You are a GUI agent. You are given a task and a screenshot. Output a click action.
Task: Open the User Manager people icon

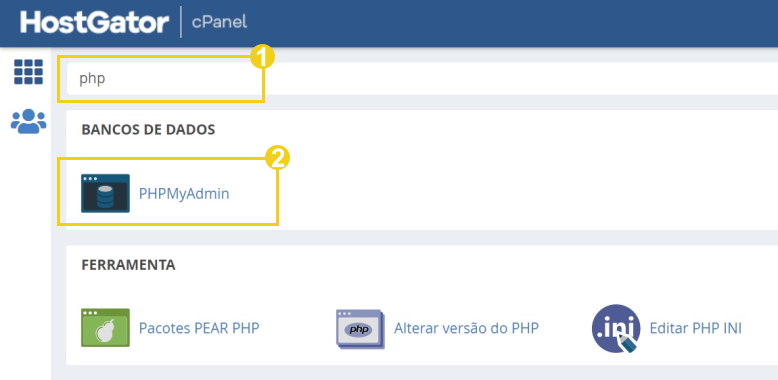[x=28, y=122]
